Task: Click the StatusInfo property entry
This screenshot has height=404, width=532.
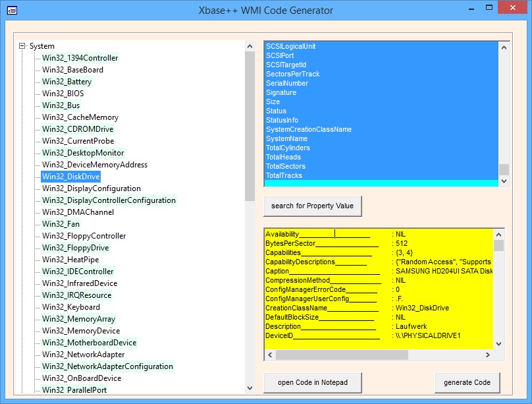Action: coord(282,121)
